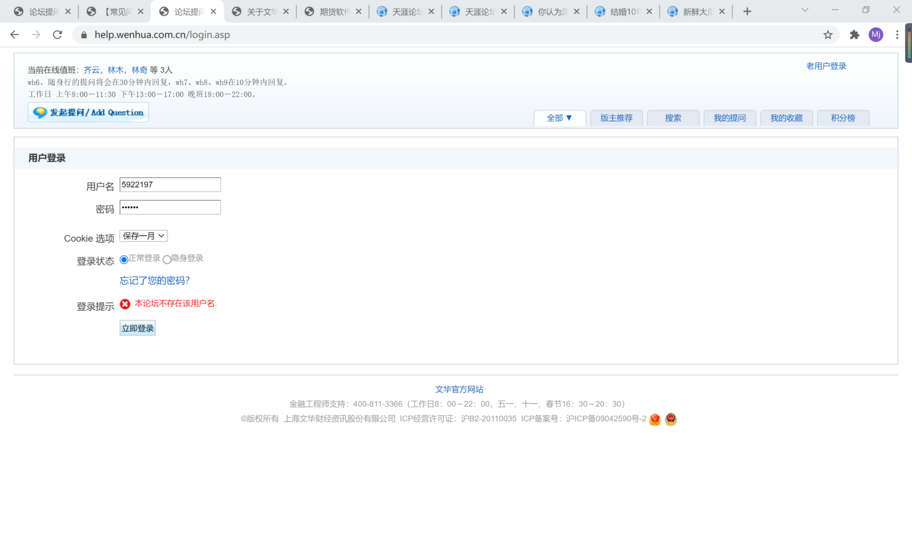Click the 发起提问 / Add Question button
The height and width of the screenshot is (542, 912).
coord(88,112)
